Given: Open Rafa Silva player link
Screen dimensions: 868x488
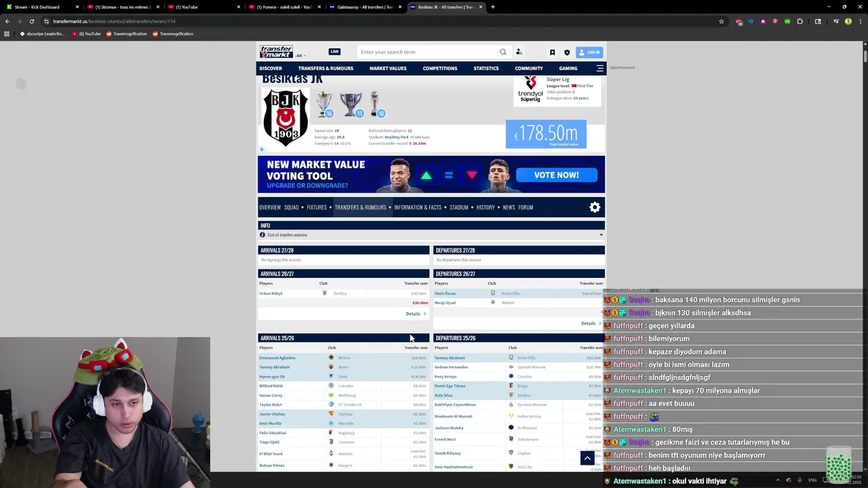Looking at the screenshot, I should 443,395.
